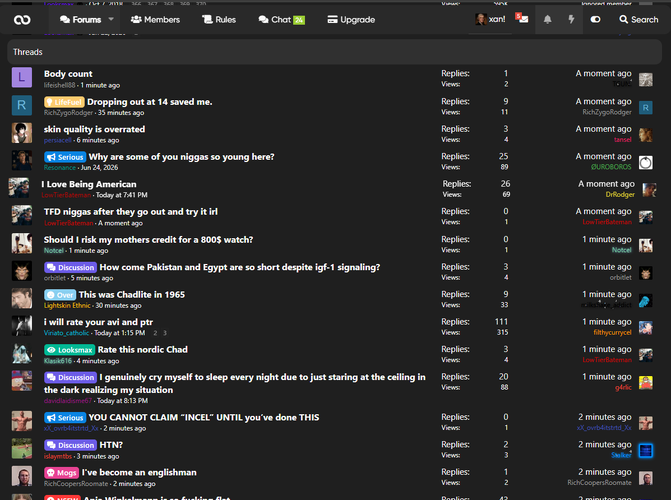
Task: Click the Threads section header
Action: (335, 52)
